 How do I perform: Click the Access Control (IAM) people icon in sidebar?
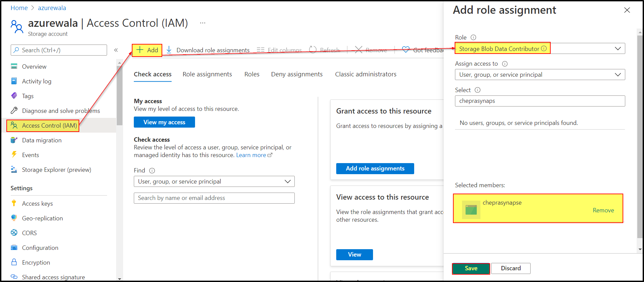[x=14, y=125]
